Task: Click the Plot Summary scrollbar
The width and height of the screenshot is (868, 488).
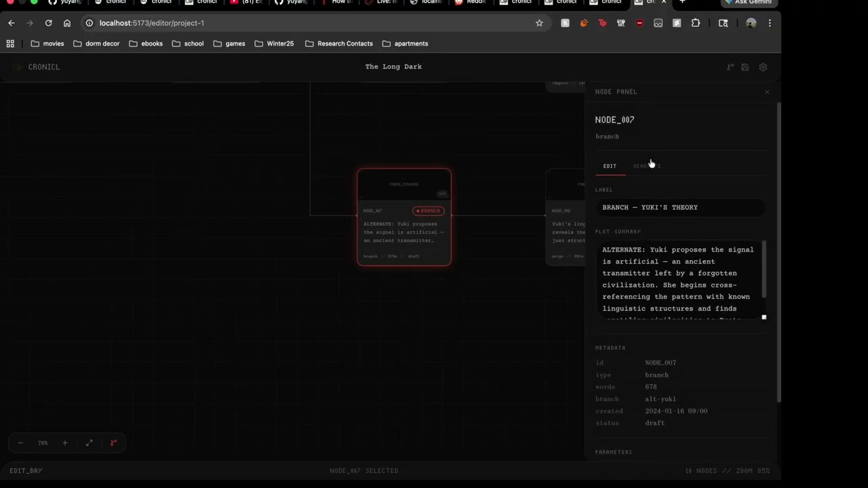Action: pos(764,269)
